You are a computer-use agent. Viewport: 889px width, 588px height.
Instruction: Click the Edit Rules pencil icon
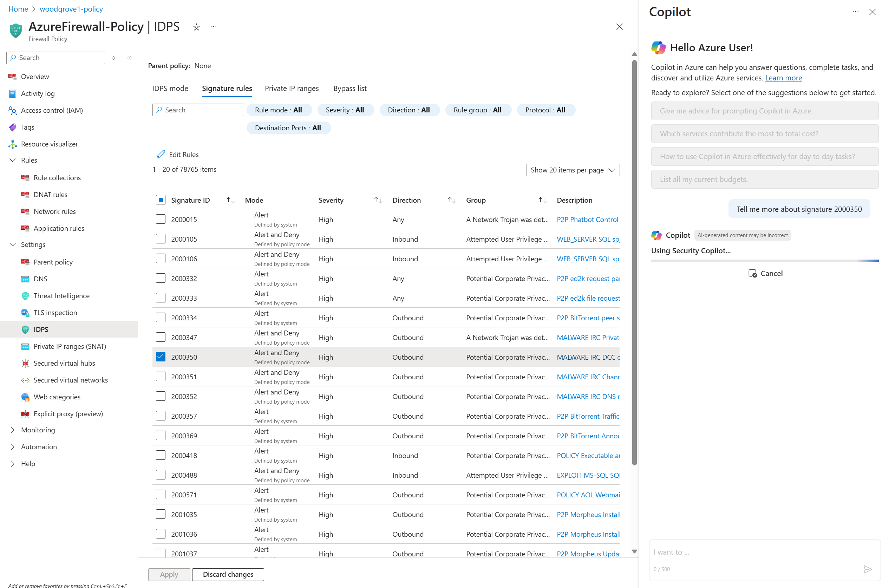(x=161, y=155)
